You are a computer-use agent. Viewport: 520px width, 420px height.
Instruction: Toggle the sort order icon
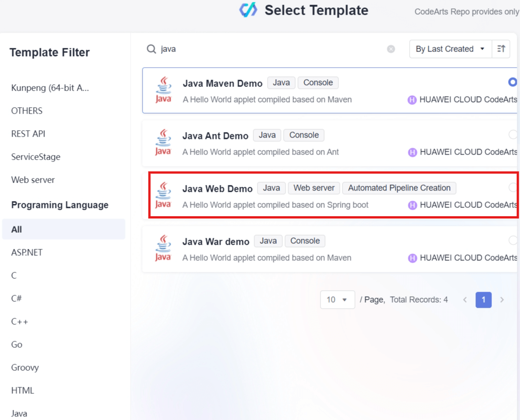click(501, 49)
